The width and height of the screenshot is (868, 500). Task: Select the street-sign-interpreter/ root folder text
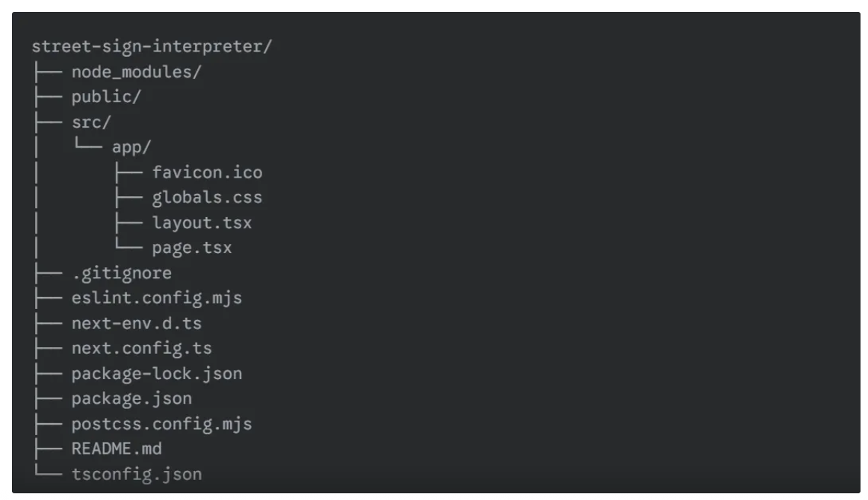click(152, 46)
